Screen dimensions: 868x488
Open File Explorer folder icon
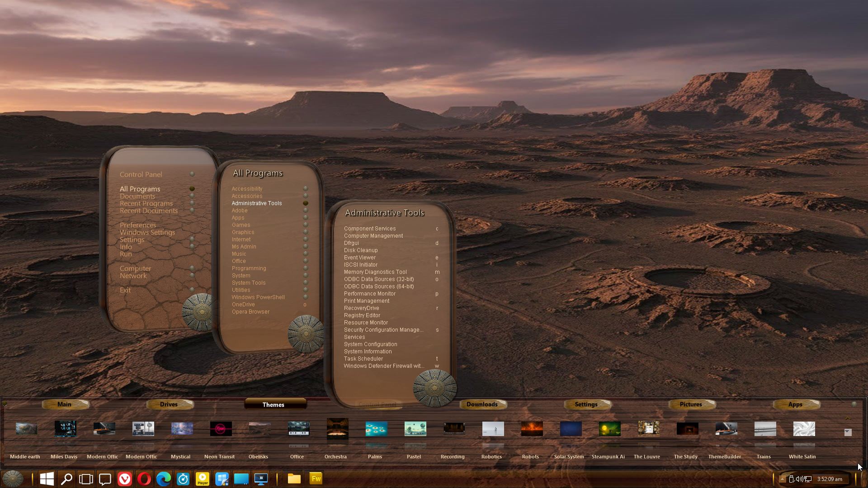click(x=294, y=479)
